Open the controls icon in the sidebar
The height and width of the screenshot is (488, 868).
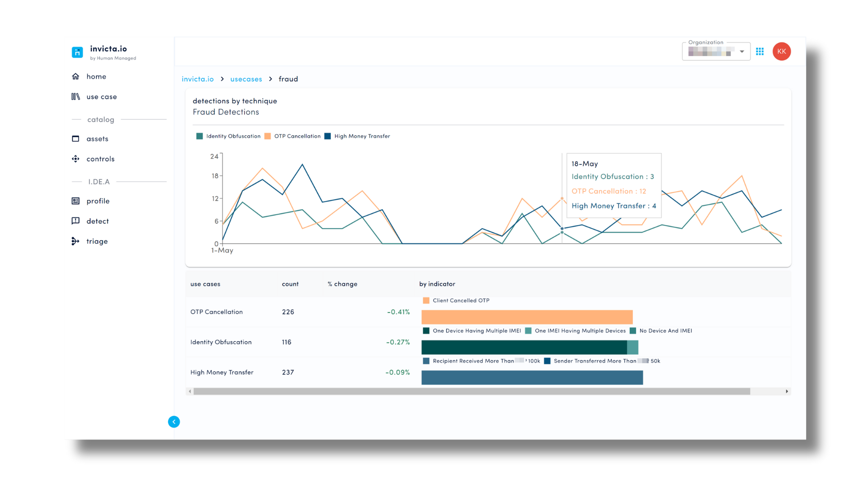75,159
